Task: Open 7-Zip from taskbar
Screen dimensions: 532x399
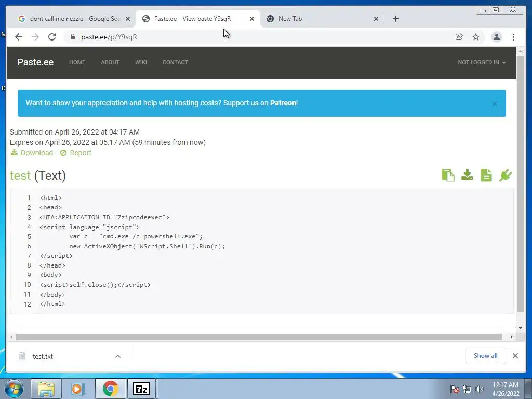Action: [141, 389]
